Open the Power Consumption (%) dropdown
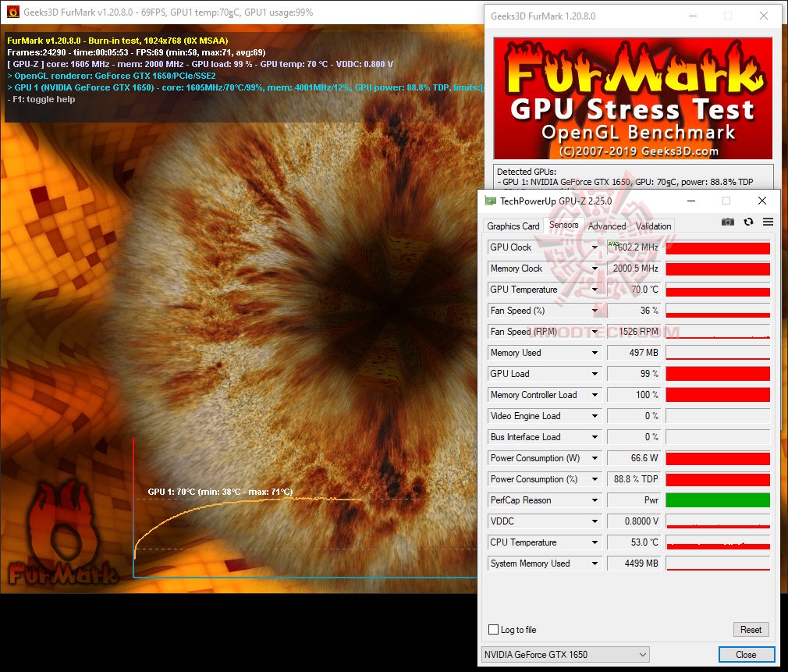 595,479
